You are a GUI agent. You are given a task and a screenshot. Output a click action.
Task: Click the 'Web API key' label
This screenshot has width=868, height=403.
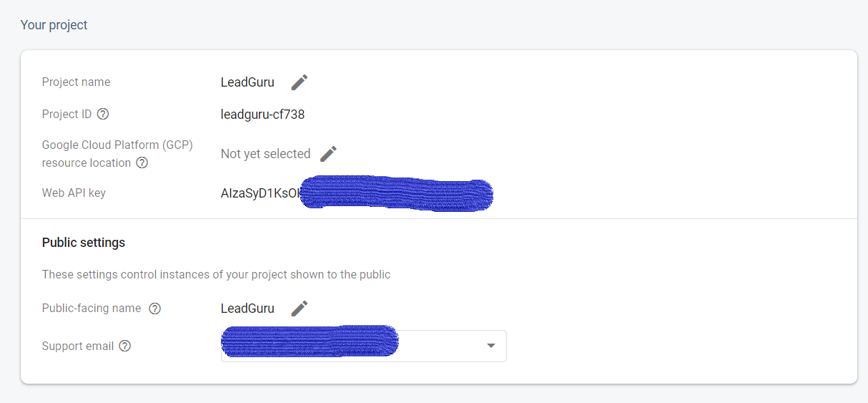[x=74, y=193]
